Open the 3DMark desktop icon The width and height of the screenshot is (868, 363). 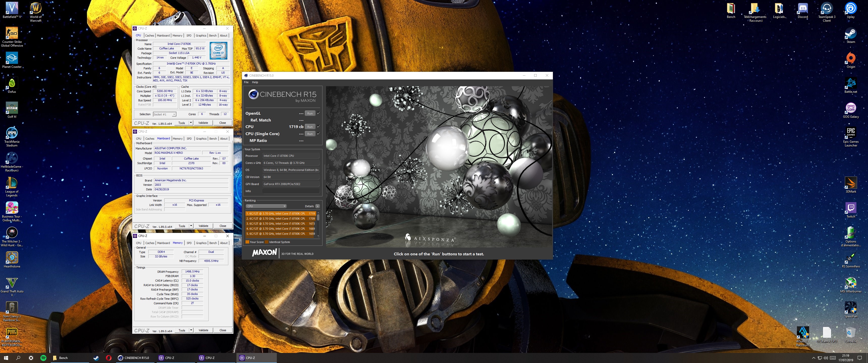tap(851, 185)
